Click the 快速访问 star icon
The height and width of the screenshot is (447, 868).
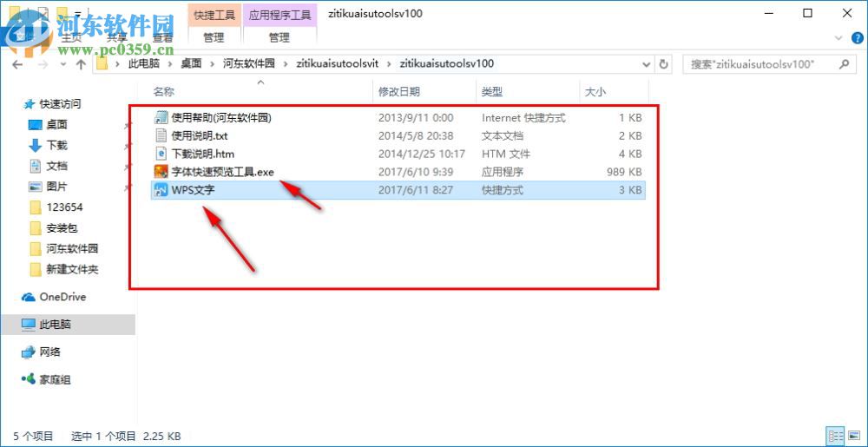(29, 104)
